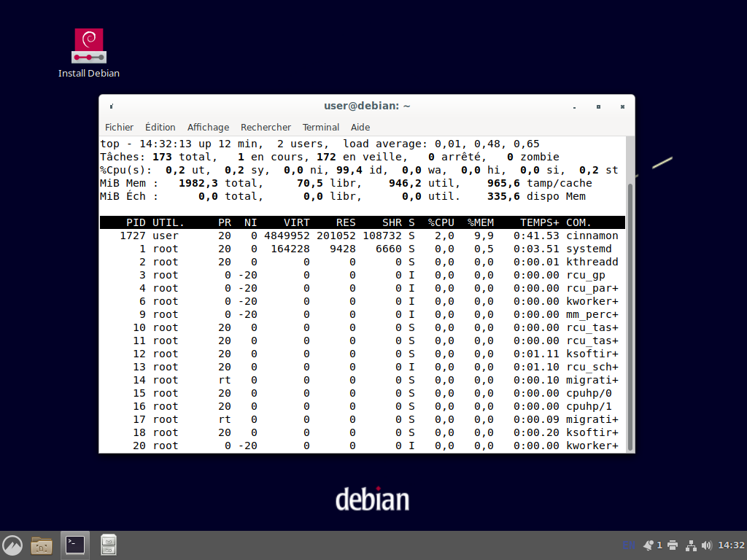The image size is (747, 560).
Task: Click the show desktop folder icon in taskbar
Action: tap(42, 545)
